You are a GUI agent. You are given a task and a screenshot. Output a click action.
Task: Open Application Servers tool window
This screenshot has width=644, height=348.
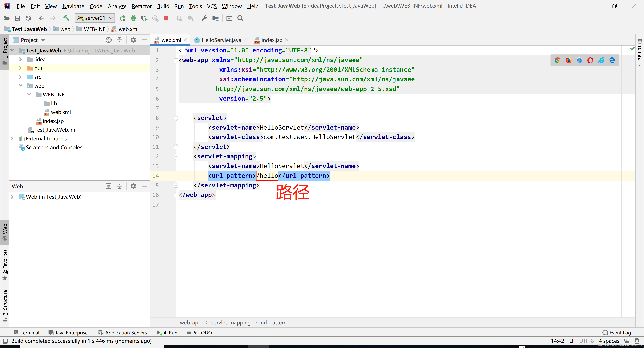[x=122, y=333]
